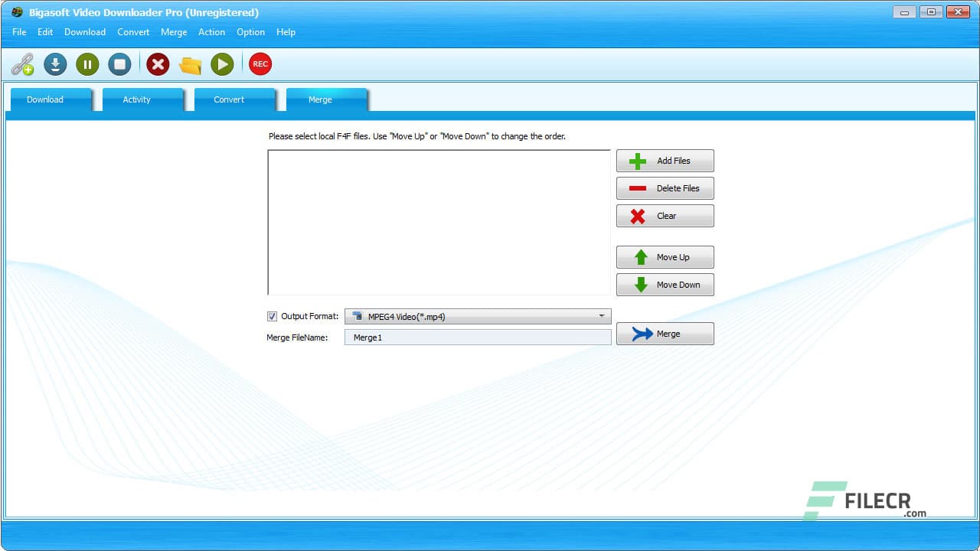This screenshot has height=551, width=980.
Task: Open the Option menu
Action: [x=250, y=32]
